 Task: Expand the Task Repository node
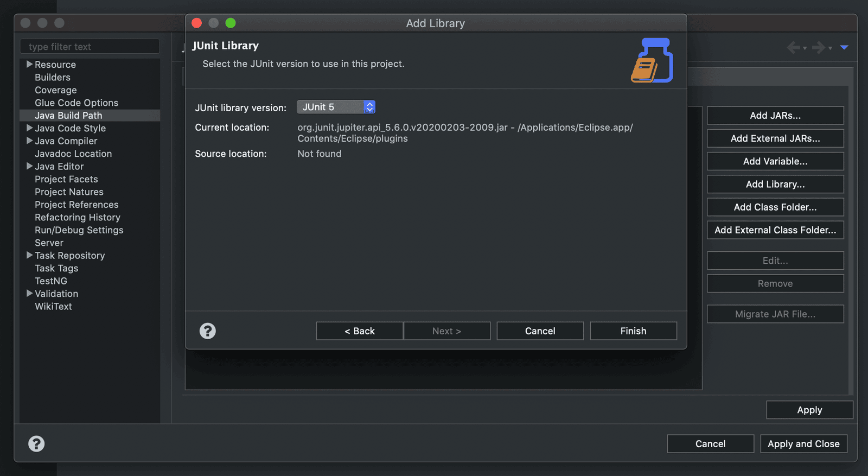click(x=30, y=255)
